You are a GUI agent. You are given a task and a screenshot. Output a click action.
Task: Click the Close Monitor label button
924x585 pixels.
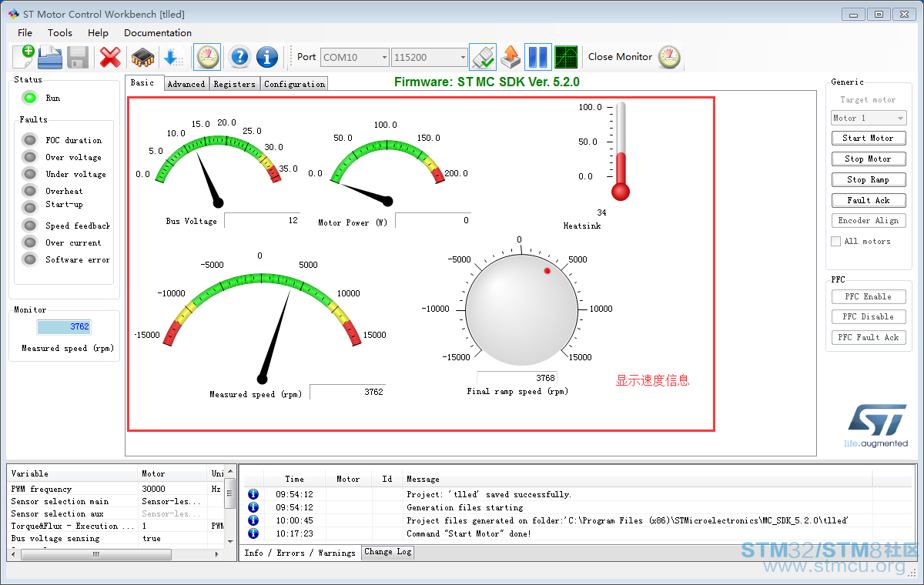tap(620, 56)
